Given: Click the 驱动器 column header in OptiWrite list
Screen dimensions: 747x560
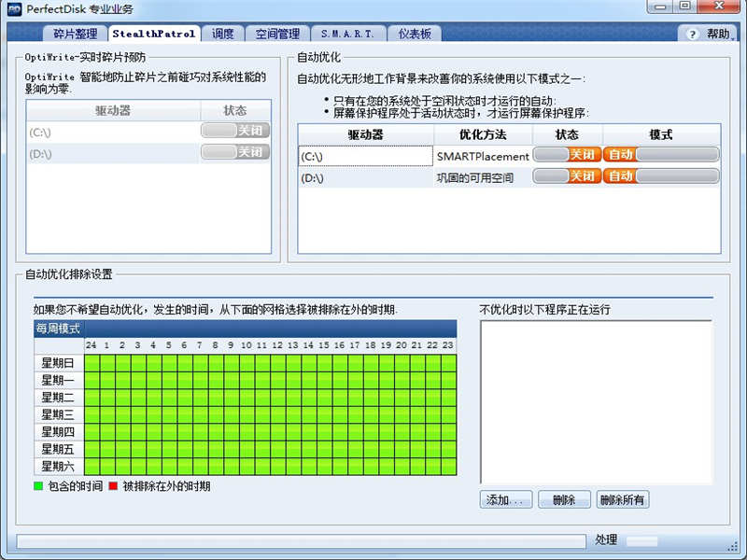Looking at the screenshot, I should [x=113, y=110].
